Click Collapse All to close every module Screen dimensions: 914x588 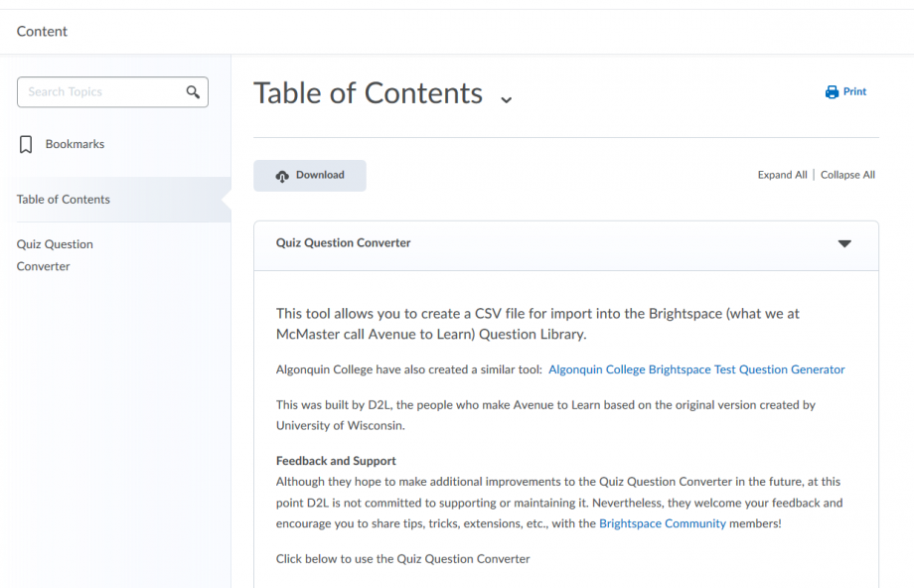point(847,174)
